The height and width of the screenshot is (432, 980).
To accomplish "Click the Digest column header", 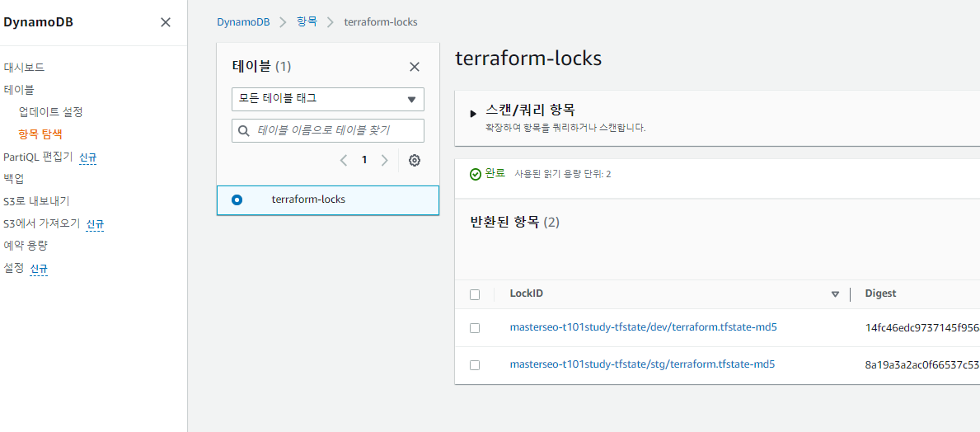I will coord(880,293).
